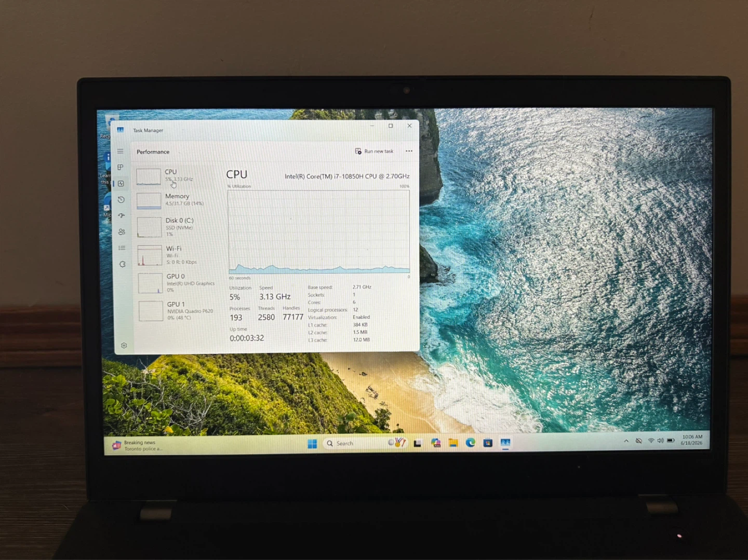The height and width of the screenshot is (560, 748).
Task: Open the Services page icon
Action: 123,264
